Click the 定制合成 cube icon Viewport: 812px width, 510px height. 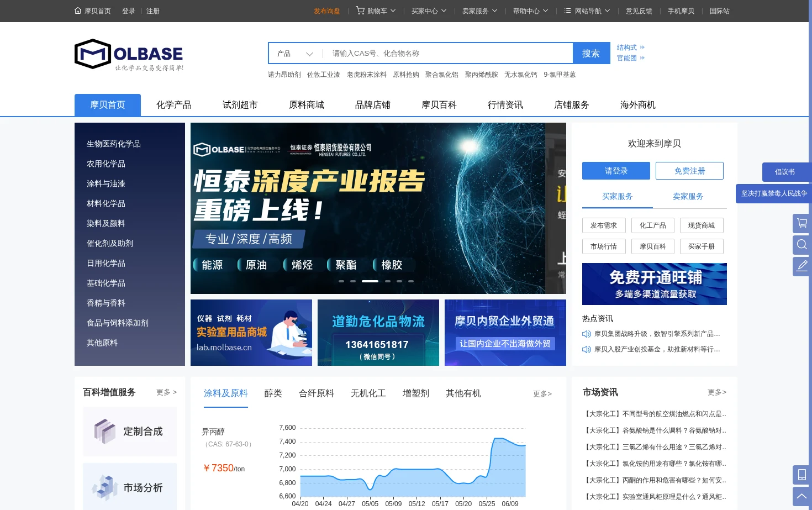pos(104,432)
